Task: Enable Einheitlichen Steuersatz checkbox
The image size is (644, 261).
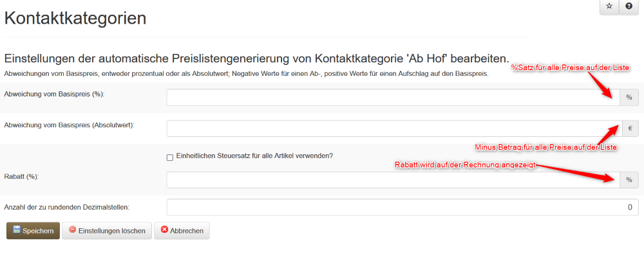Action: pyautogui.click(x=170, y=157)
